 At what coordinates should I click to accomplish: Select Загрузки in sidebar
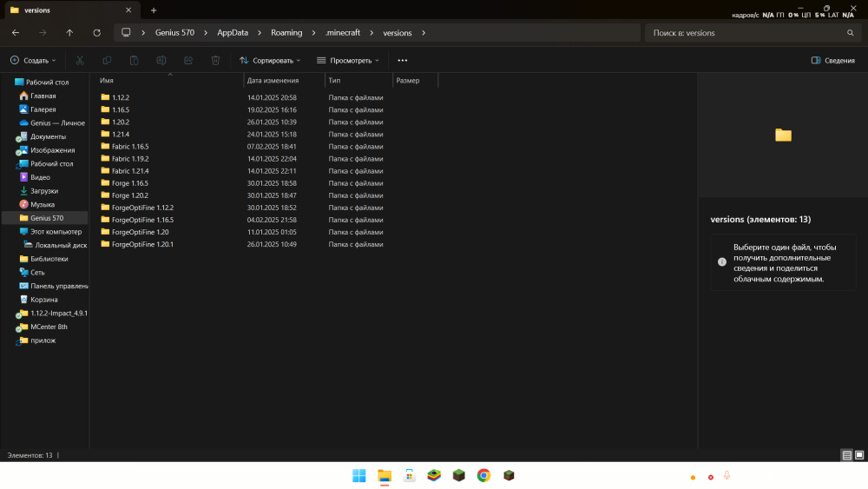coord(43,191)
